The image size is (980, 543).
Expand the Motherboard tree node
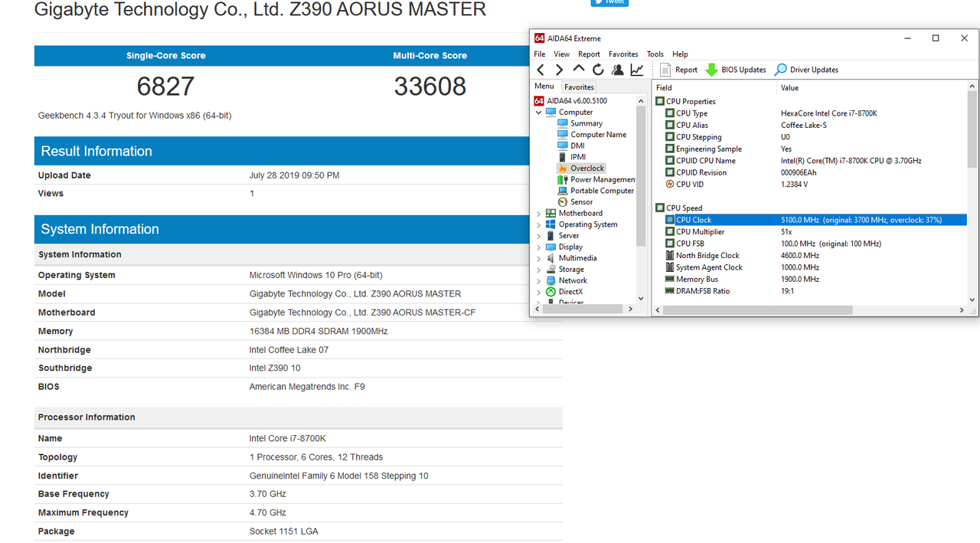[x=539, y=214]
